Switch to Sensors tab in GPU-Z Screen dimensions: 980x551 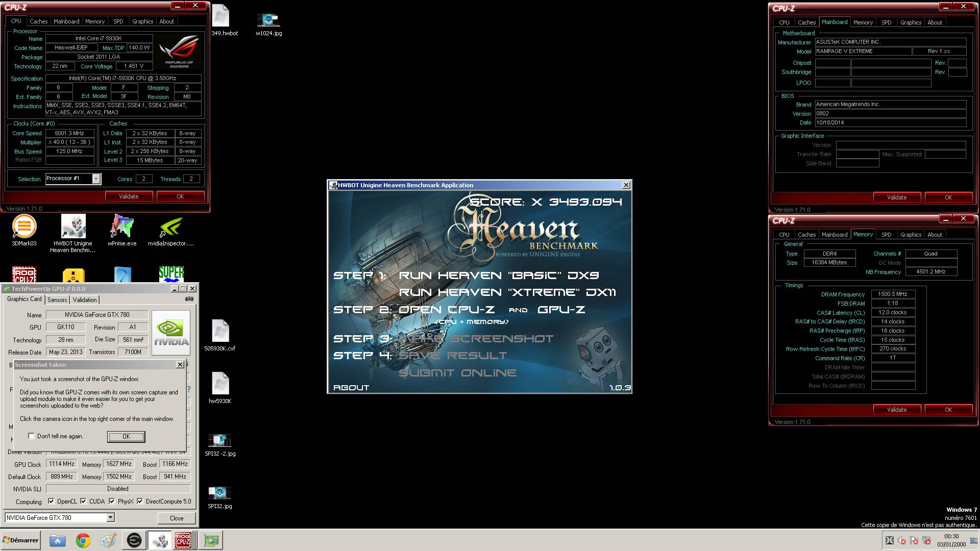tap(57, 299)
